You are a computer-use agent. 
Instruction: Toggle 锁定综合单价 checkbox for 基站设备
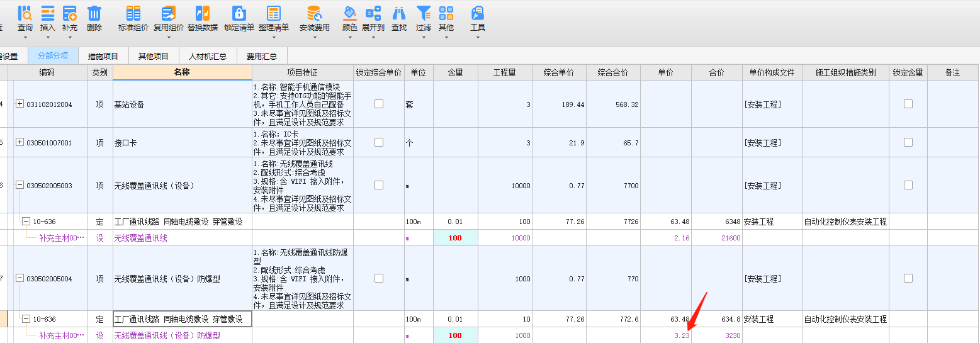point(379,104)
